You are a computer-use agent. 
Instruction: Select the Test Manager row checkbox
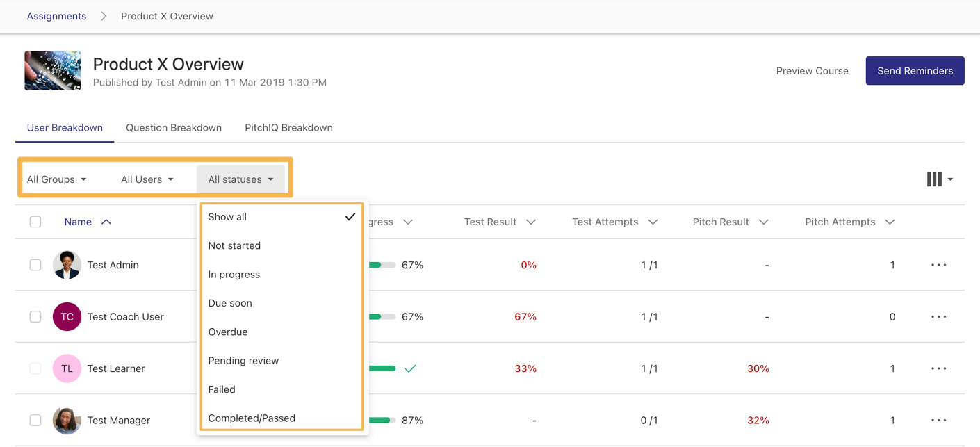35,421
